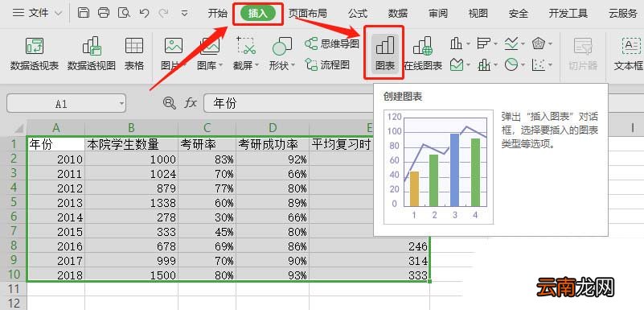This screenshot has width=644, height=310.
Task: Click the 图表 chart button
Action: [385, 53]
